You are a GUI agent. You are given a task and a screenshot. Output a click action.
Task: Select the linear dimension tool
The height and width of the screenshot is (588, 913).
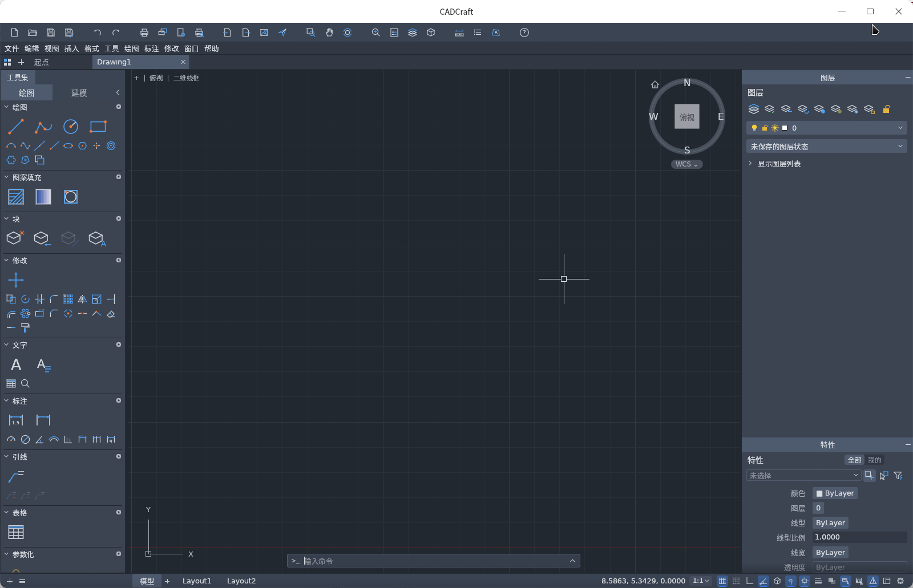coord(16,420)
